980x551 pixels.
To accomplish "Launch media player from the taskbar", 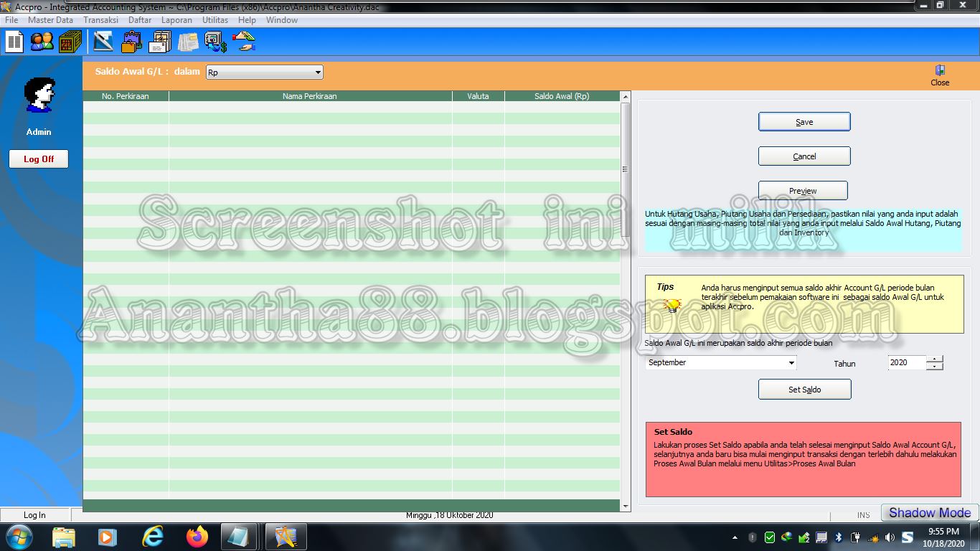I will pyautogui.click(x=107, y=537).
